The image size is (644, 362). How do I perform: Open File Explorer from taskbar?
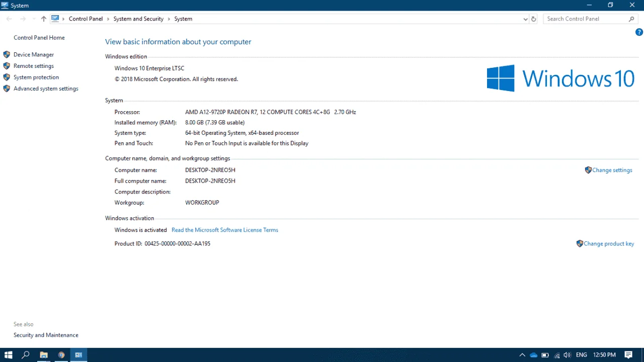point(44,355)
